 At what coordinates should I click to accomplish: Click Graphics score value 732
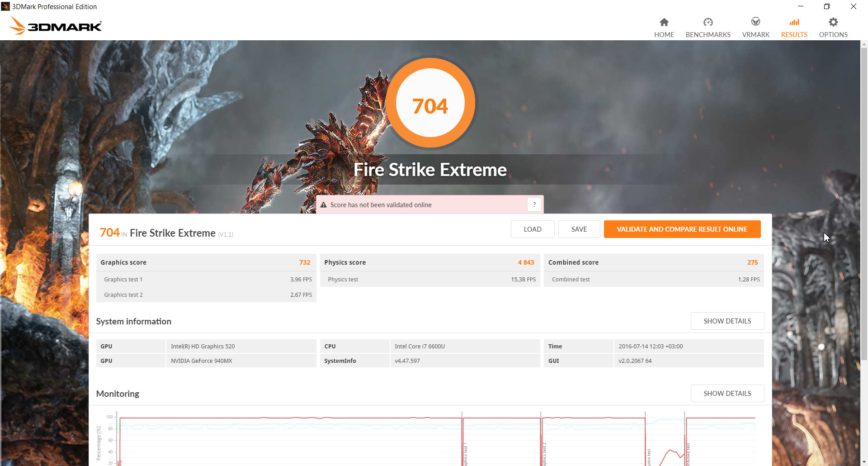305,262
